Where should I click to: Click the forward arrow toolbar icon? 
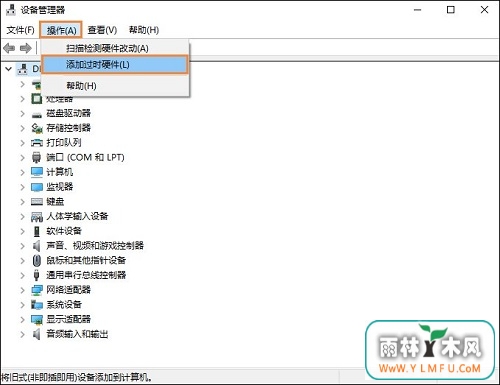click(26, 48)
